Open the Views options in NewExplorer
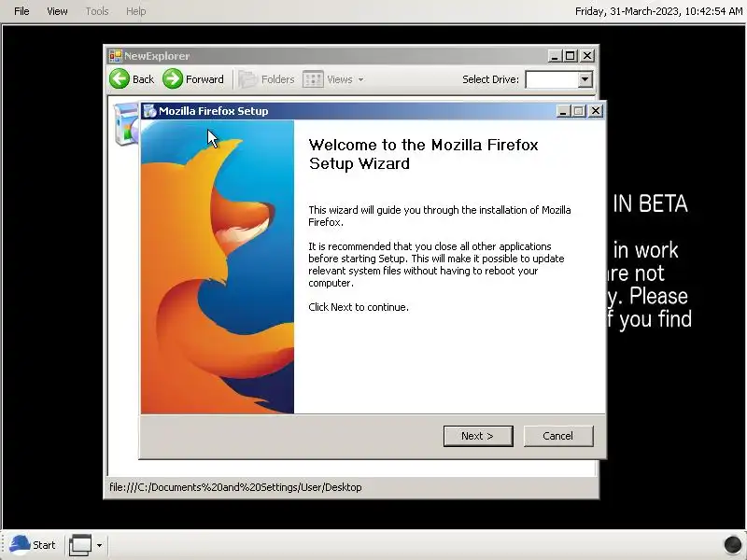The height and width of the screenshot is (560, 747). [328, 79]
